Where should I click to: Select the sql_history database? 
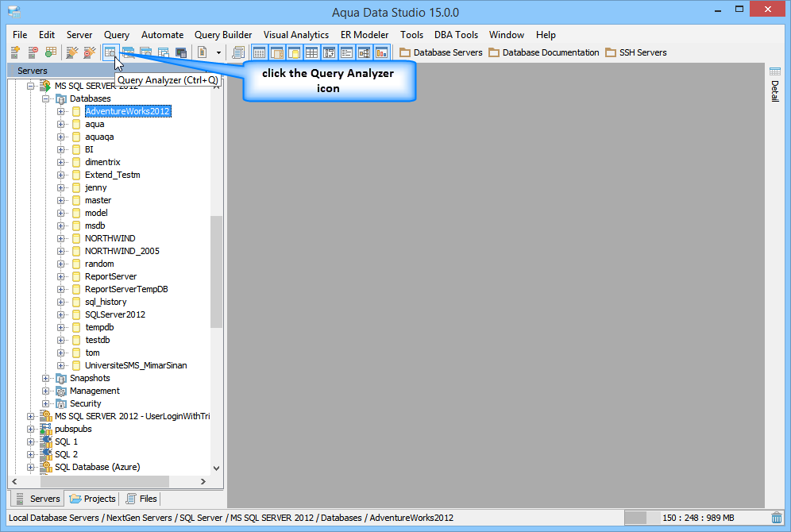click(x=106, y=302)
